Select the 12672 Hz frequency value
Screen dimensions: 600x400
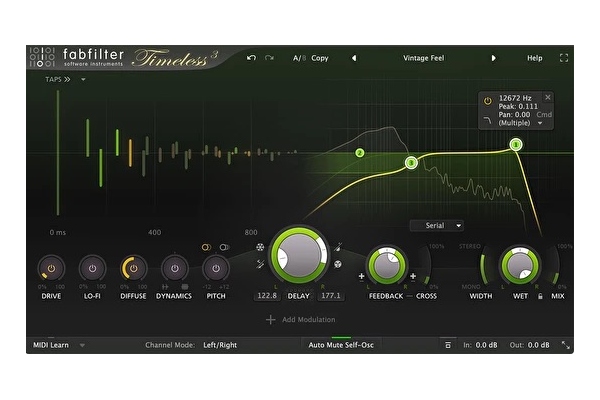pyautogui.click(x=515, y=98)
